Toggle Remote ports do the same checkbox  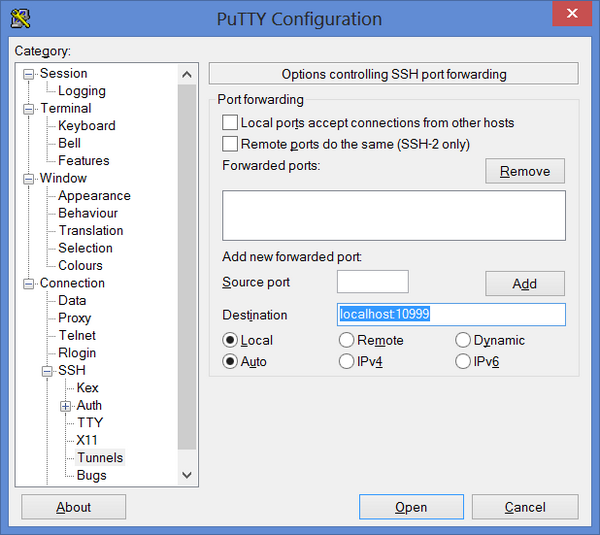pyautogui.click(x=230, y=144)
